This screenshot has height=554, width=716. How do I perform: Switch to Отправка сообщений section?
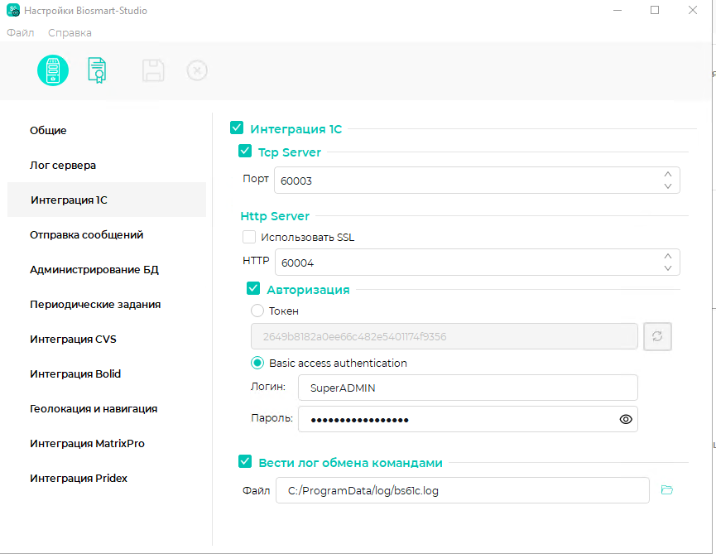pos(86,235)
